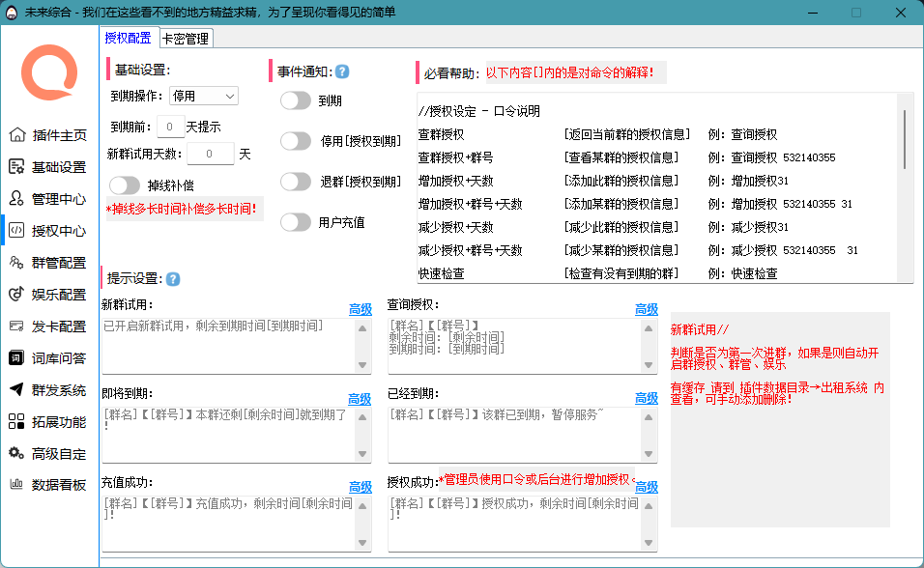924x568 pixels.
Task: Enable the 用户充值 notification toggle
Action: tap(295, 221)
